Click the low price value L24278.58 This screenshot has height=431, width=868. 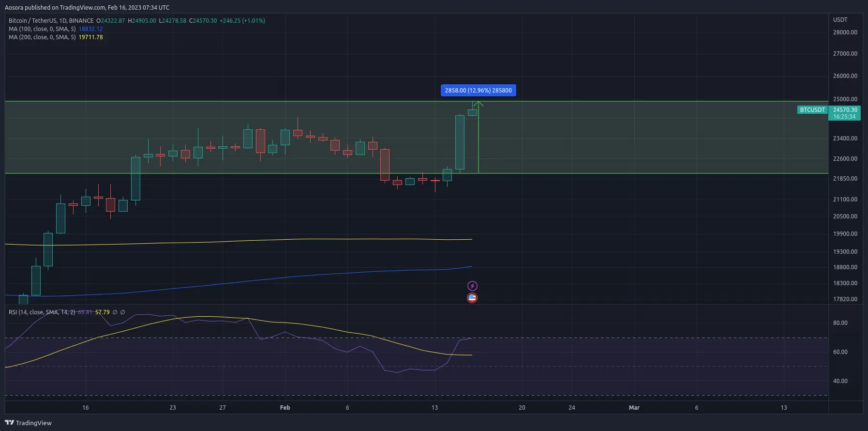(x=173, y=21)
